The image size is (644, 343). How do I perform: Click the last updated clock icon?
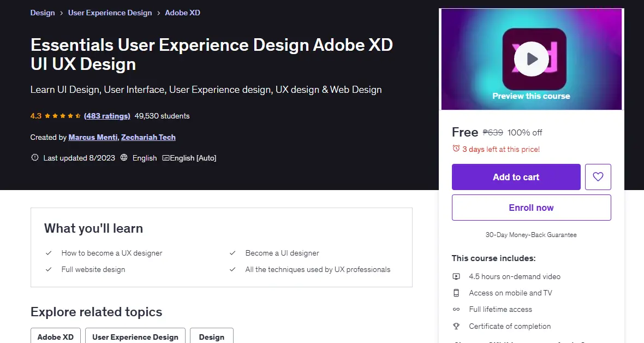click(35, 157)
